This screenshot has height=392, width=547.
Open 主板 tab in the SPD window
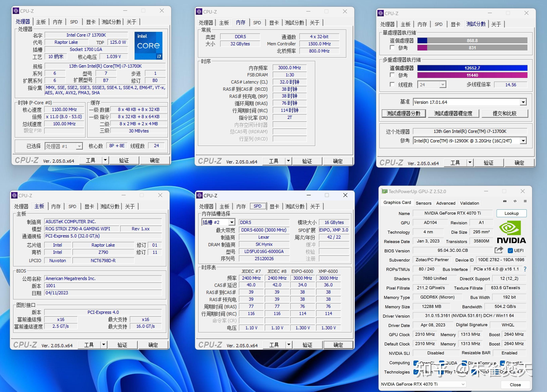pyautogui.click(x=224, y=206)
